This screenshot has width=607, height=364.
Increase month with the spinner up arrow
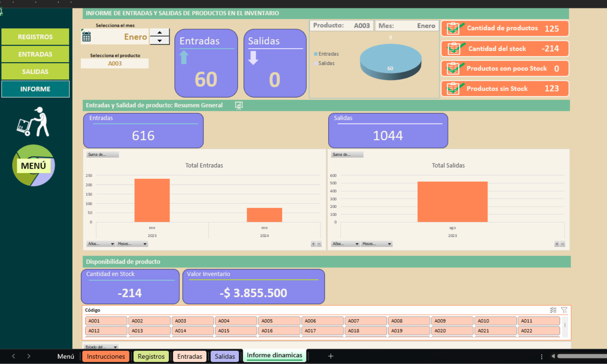160,32
